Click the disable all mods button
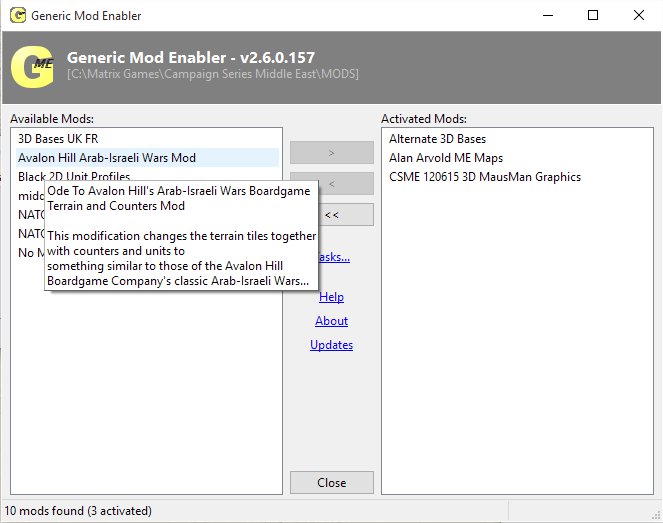This screenshot has height=523, width=663. pyautogui.click(x=345, y=215)
